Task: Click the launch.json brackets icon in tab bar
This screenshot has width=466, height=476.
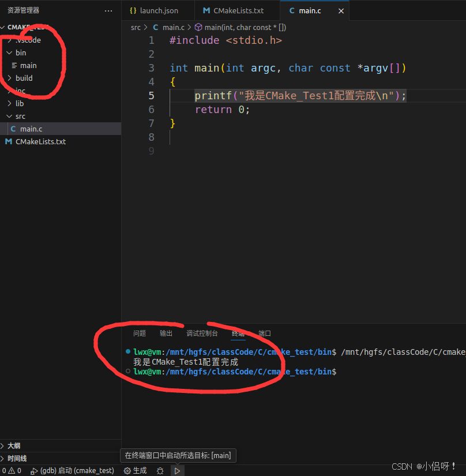Action: pos(132,10)
